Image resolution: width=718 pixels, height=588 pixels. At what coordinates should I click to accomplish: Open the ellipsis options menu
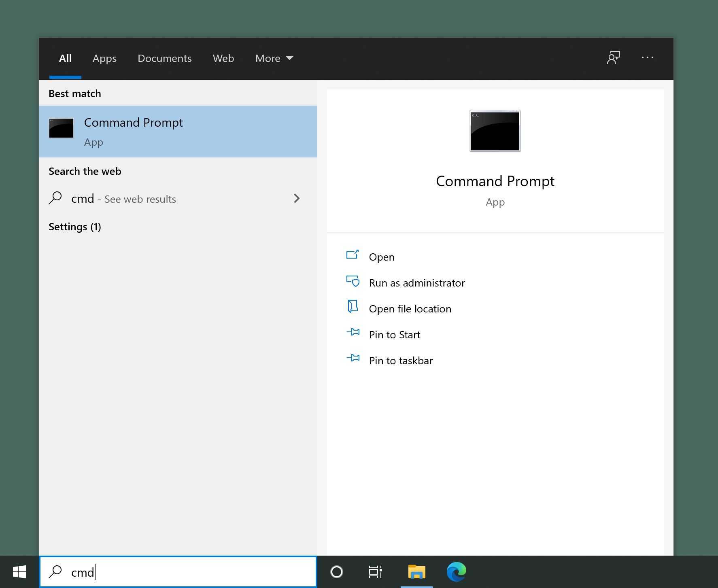pos(647,58)
